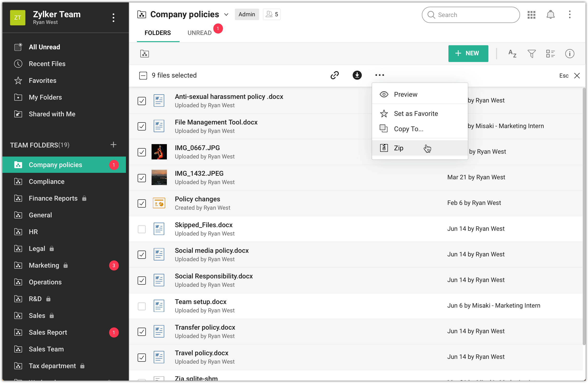Screen dimensions: 588x383
Task: Switch the list view layout icon
Action: pyautogui.click(x=550, y=54)
